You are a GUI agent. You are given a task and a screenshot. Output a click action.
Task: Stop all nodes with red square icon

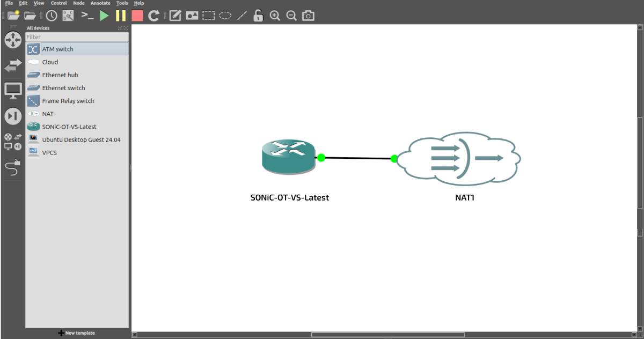(137, 16)
